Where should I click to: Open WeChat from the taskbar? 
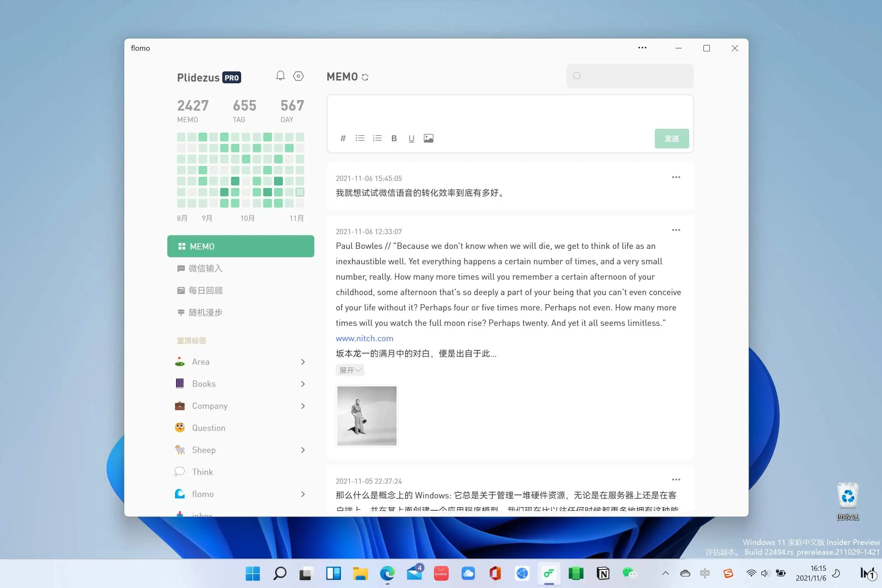click(629, 573)
